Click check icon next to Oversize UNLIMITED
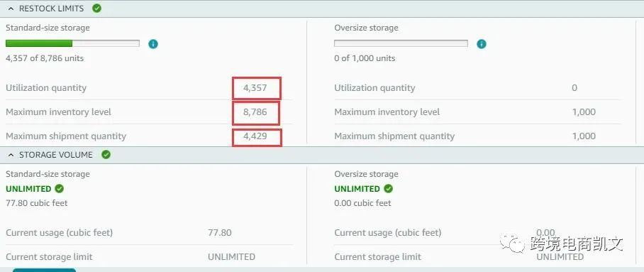The height and width of the screenshot is (272, 644). 388,189
